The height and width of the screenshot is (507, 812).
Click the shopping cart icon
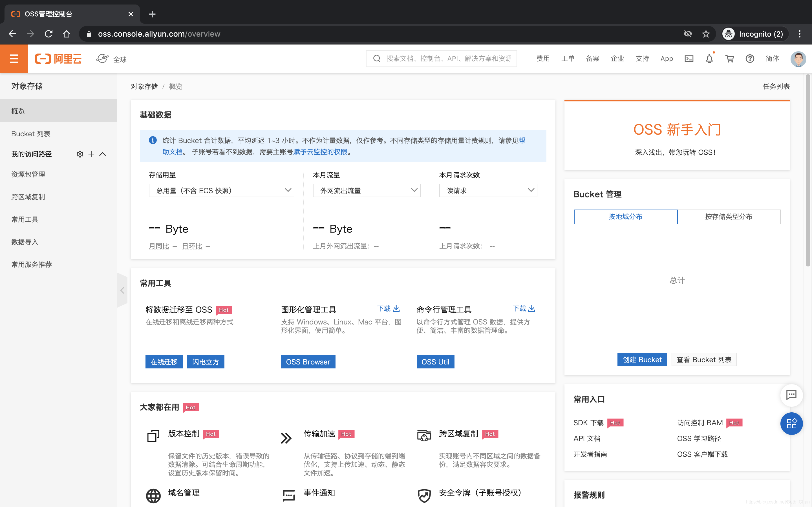point(729,59)
